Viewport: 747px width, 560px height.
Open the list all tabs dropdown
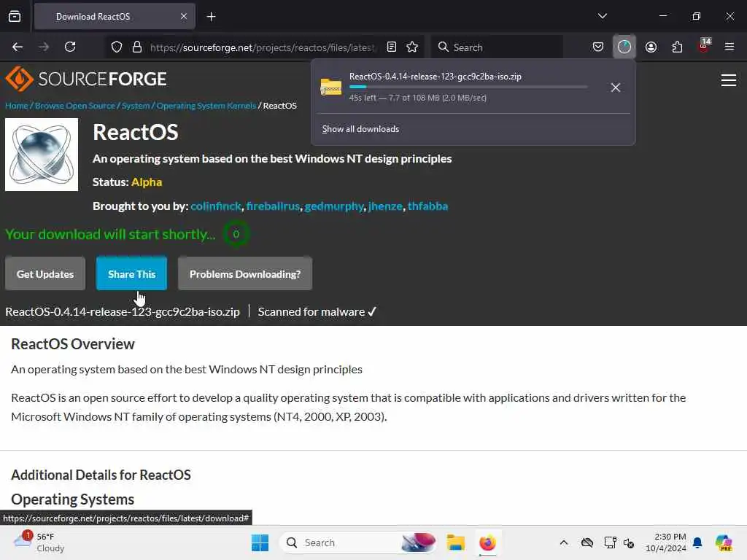point(602,16)
